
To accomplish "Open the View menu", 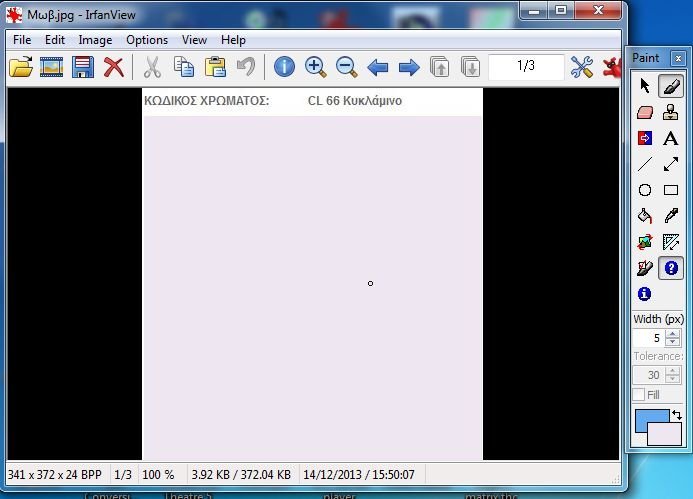I will click(x=194, y=40).
